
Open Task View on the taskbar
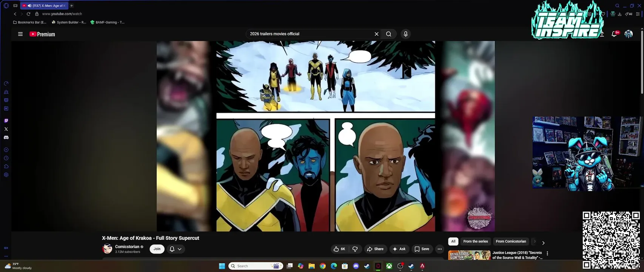(290, 266)
